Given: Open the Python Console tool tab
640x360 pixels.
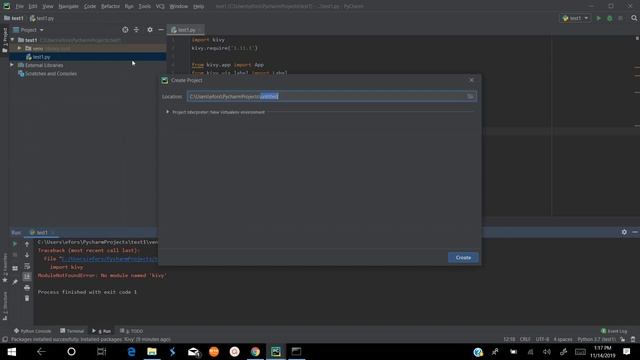Looking at the screenshot, I should [32, 331].
